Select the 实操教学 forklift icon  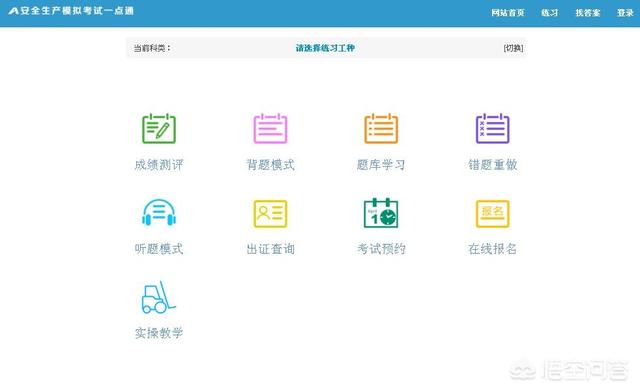pos(158,297)
